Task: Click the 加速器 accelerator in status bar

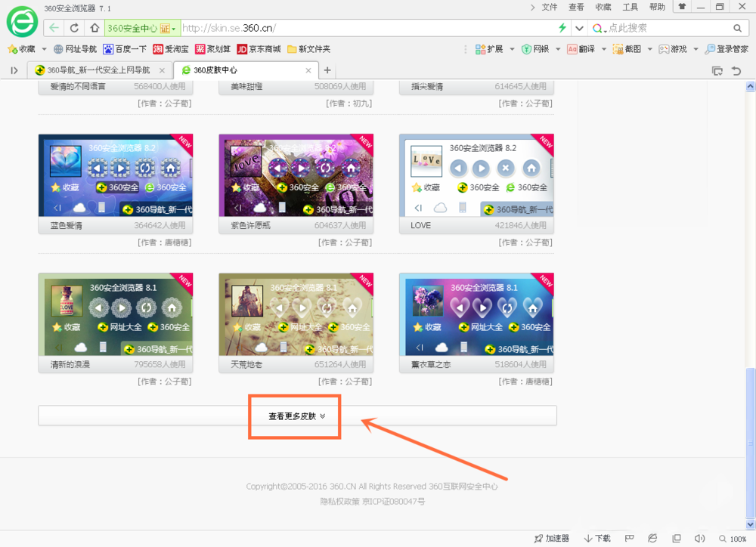Action: (552, 539)
